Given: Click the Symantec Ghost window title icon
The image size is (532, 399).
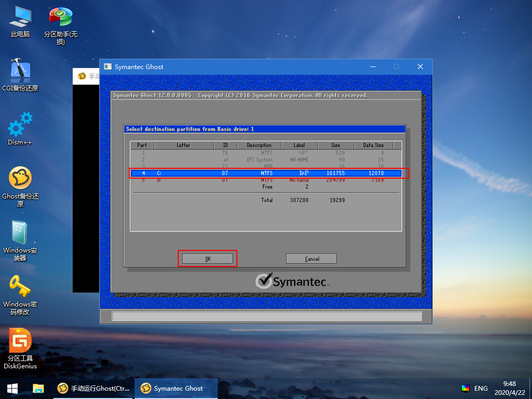Looking at the screenshot, I should 108,67.
